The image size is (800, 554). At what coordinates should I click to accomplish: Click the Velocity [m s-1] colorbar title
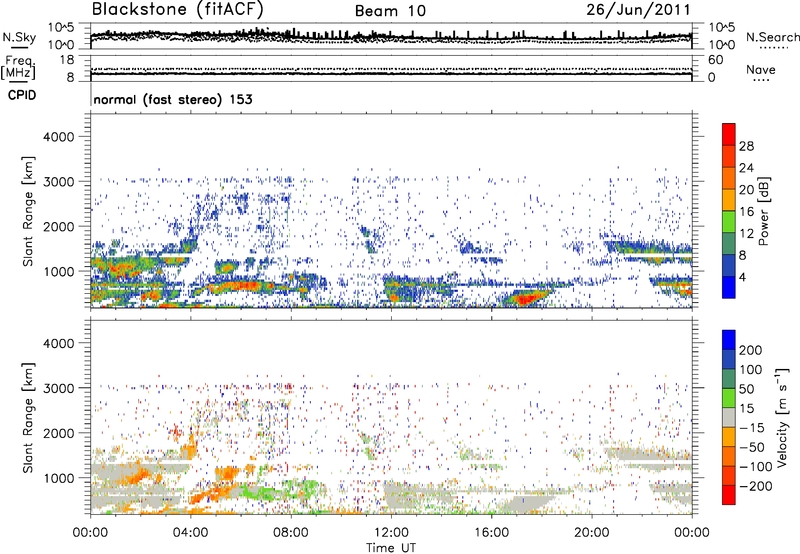tap(781, 417)
